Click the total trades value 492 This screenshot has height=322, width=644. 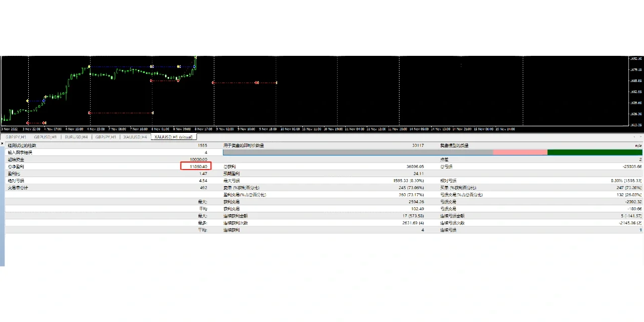click(x=203, y=188)
